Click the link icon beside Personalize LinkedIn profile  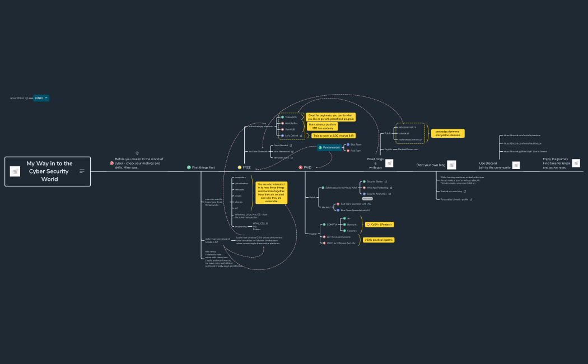(471, 199)
